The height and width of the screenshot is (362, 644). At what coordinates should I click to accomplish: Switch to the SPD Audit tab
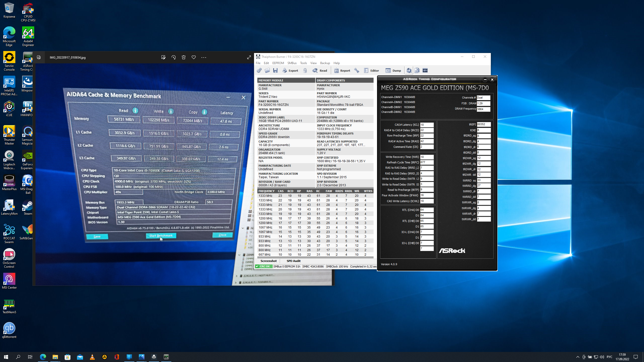click(294, 261)
